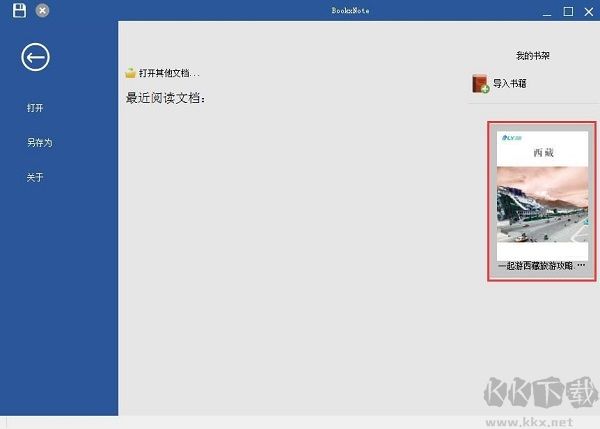Image resolution: width=600 pixels, height=429 pixels.
Task: Select 另存为 in the sidebar
Action: (x=39, y=143)
